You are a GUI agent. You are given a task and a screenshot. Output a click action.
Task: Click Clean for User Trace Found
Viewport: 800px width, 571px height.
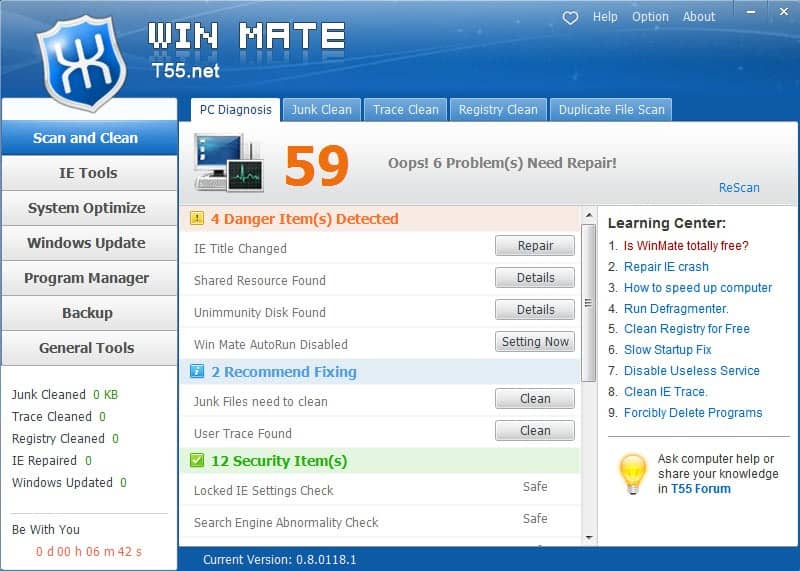click(535, 431)
